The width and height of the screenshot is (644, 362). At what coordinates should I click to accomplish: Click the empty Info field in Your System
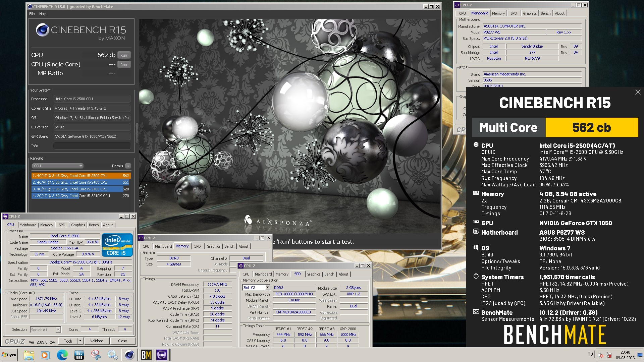(x=92, y=146)
